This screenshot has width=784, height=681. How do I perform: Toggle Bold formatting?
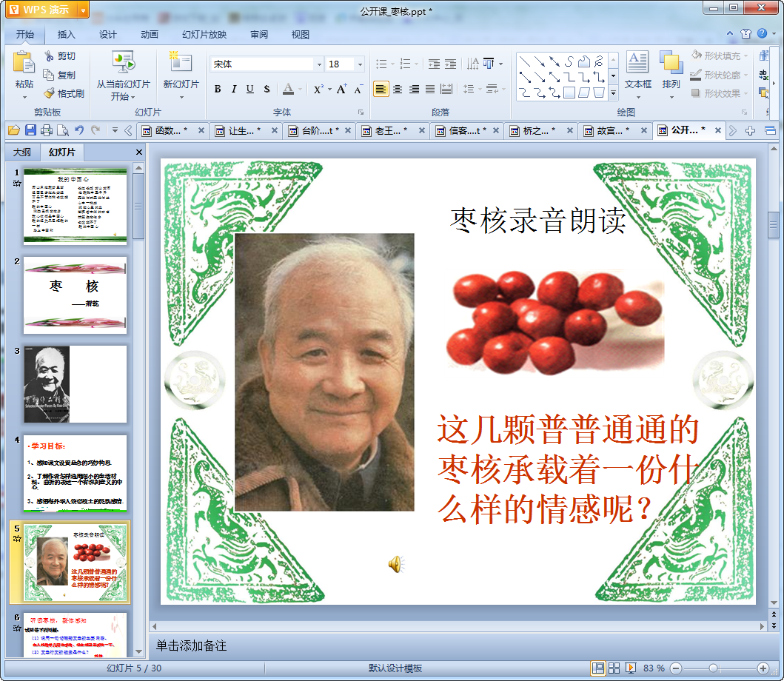click(x=218, y=89)
